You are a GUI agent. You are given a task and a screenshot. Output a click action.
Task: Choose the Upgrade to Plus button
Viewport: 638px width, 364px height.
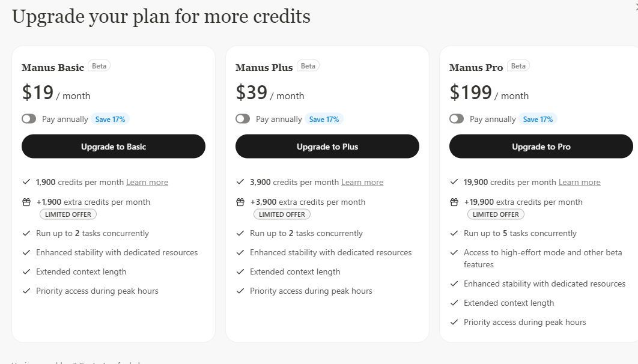coord(327,147)
